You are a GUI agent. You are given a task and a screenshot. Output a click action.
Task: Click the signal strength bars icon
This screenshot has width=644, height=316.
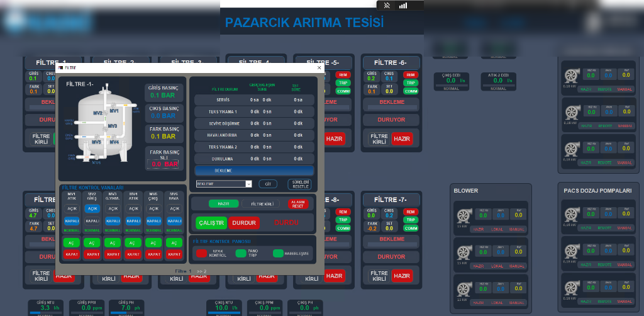(x=403, y=5)
